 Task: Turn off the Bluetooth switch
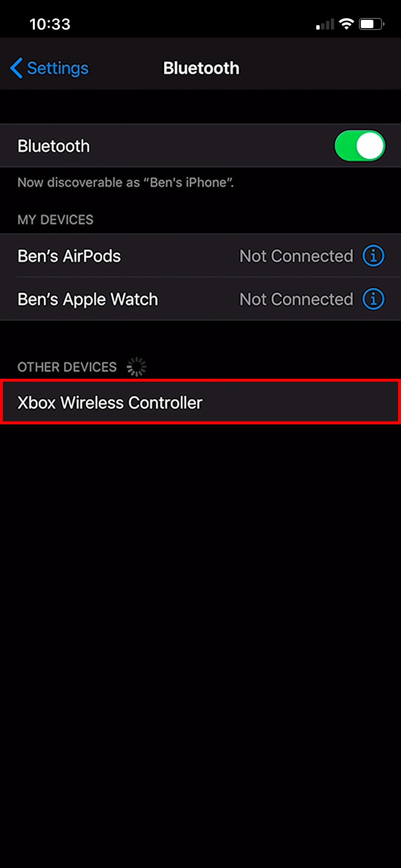tap(359, 146)
